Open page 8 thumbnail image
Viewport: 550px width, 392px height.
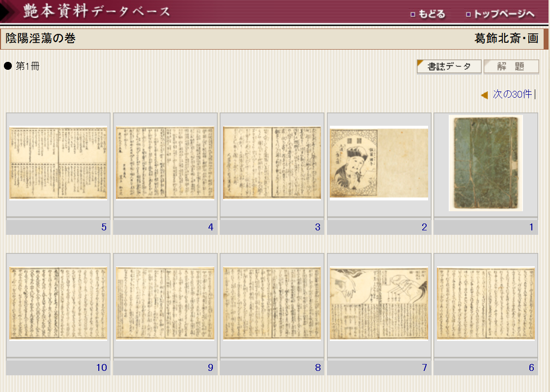[x=272, y=304]
